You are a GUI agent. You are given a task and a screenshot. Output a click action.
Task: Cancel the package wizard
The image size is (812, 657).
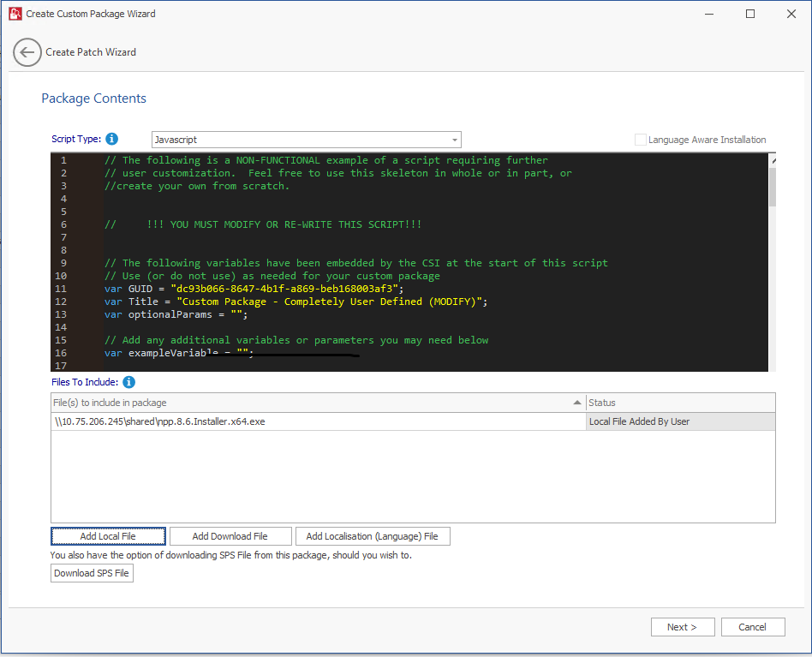pyautogui.click(x=753, y=627)
